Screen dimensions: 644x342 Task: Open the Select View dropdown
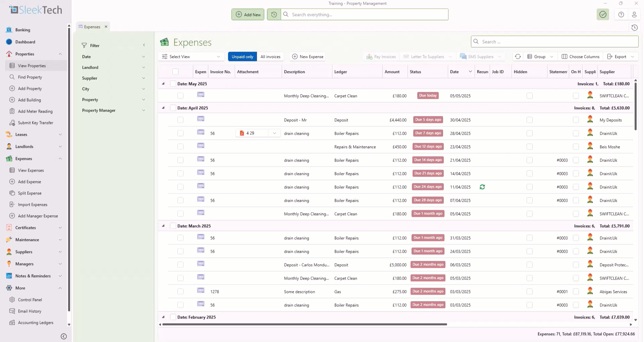pyautogui.click(x=191, y=57)
